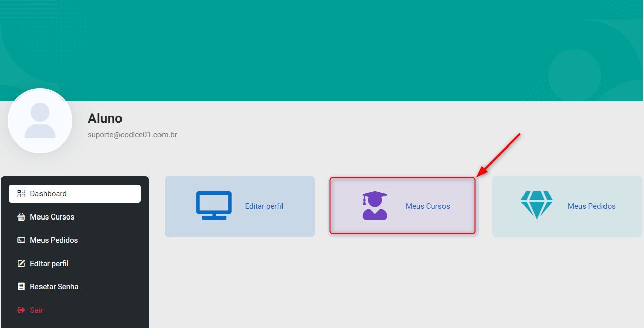Click the round user avatar picture
This screenshot has height=328, width=644.
click(40, 121)
